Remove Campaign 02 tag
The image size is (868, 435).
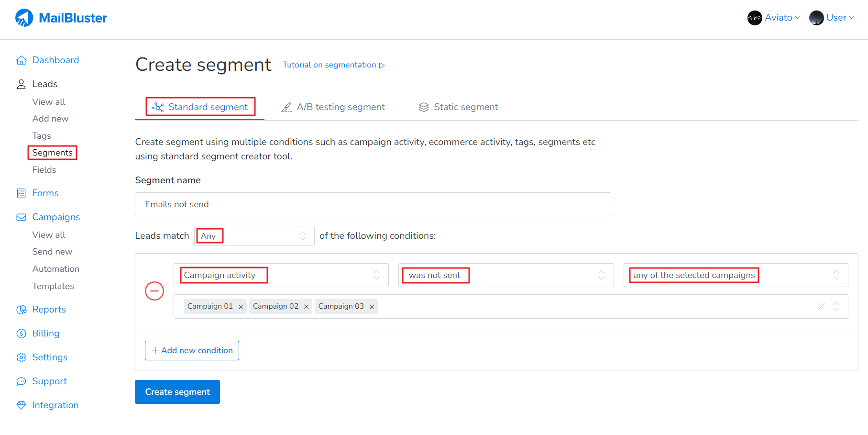[x=306, y=307]
